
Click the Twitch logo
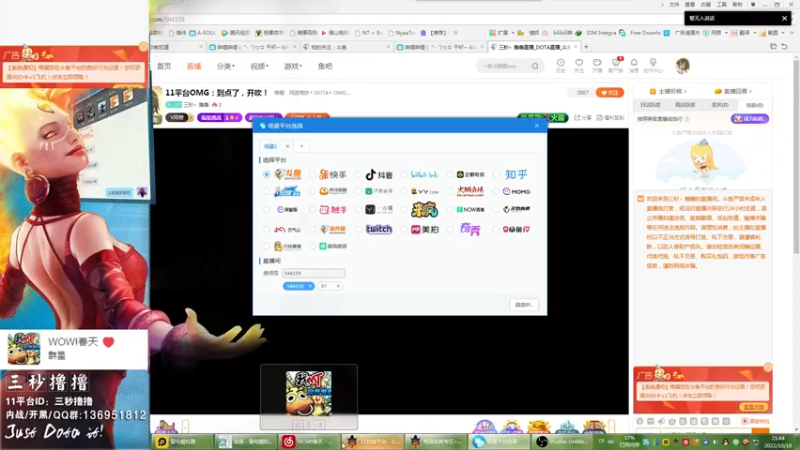point(379,230)
